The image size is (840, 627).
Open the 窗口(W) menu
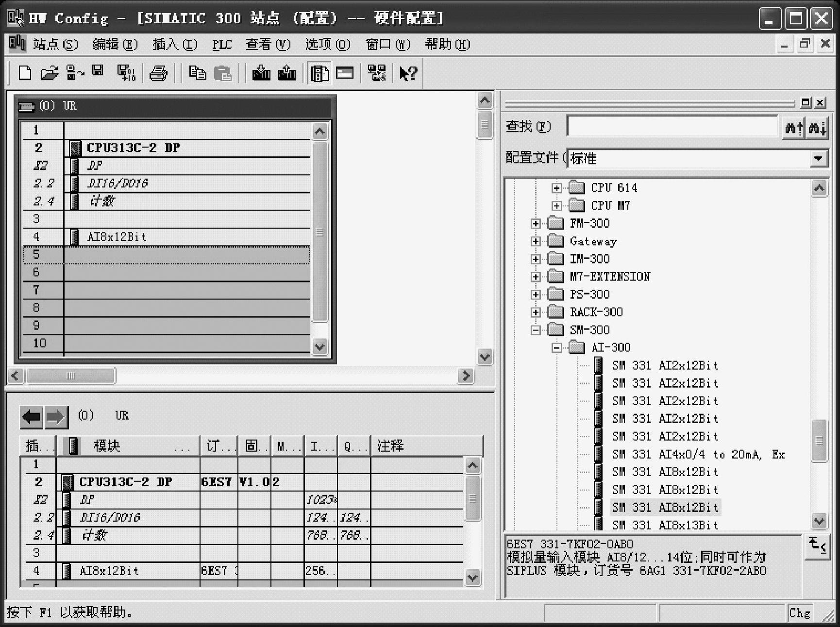tap(388, 44)
